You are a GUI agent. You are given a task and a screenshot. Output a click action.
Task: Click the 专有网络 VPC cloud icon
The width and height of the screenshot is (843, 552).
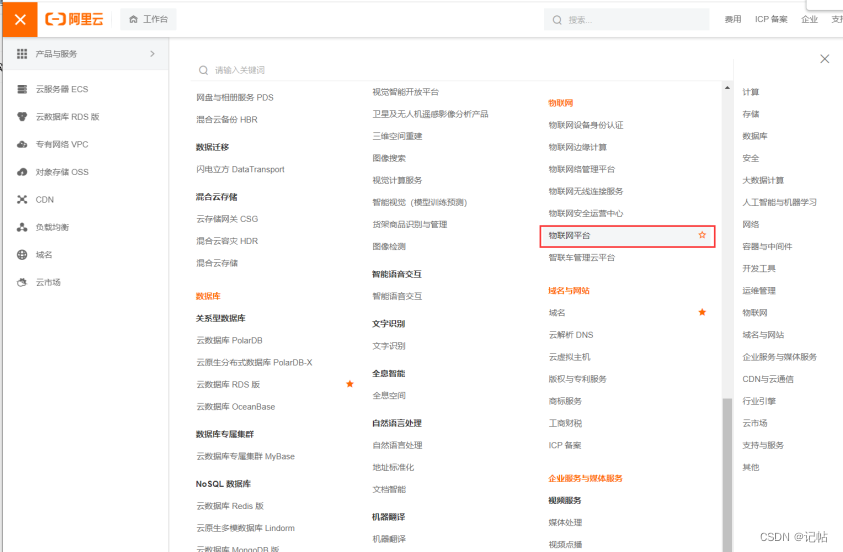(x=22, y=144)
